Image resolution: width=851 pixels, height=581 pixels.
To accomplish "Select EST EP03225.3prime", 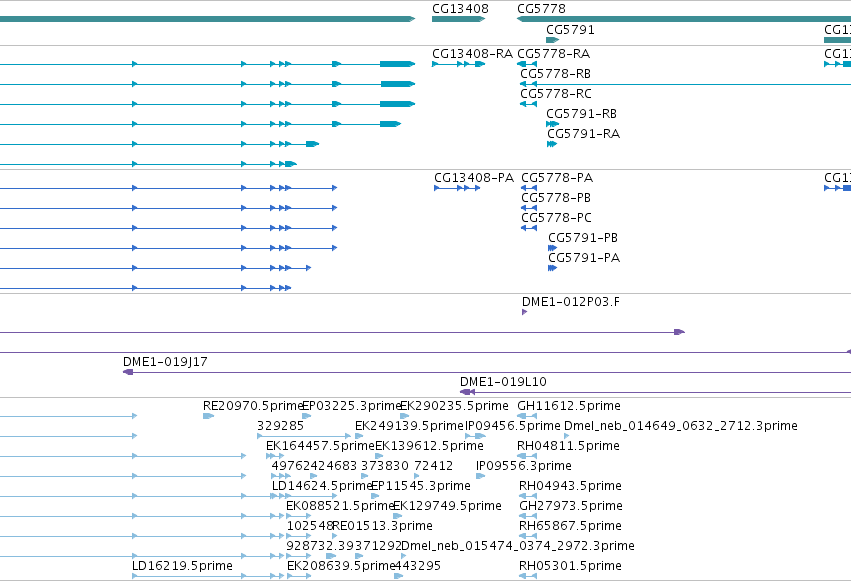I will (307, 416).
